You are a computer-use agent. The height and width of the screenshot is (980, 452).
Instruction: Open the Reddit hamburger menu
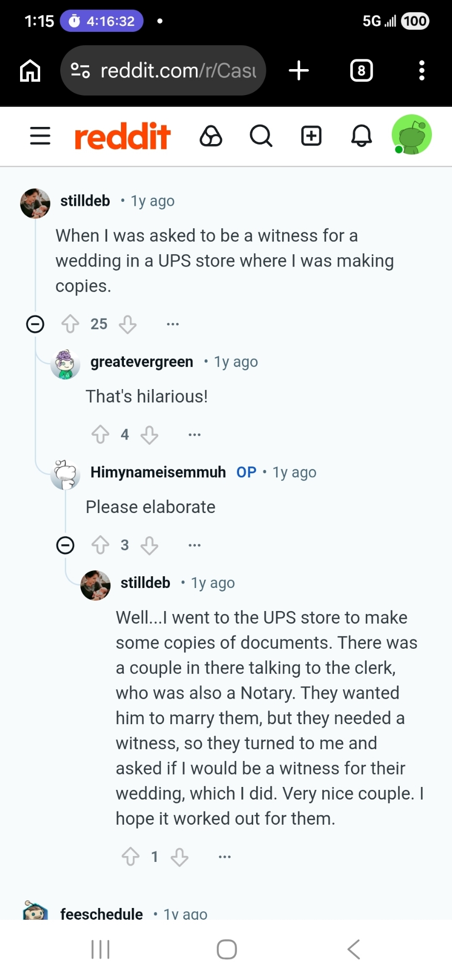(x=40, y=136)
